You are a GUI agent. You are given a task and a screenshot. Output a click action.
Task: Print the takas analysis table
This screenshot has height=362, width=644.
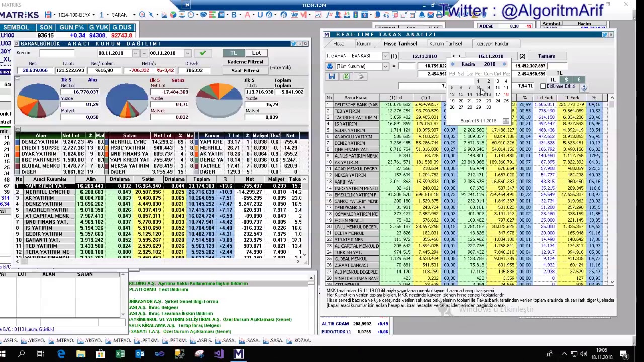[x=360, y=76]
